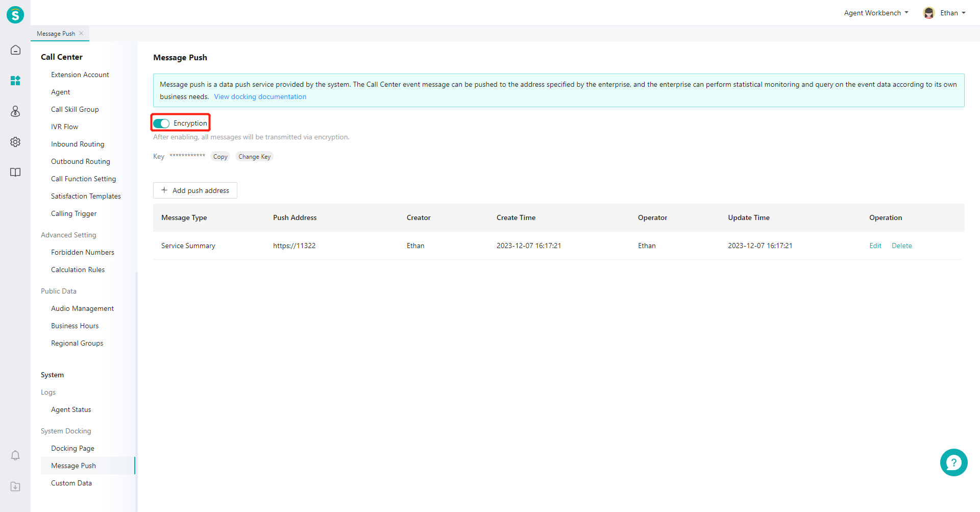
Task: Copy the encryption key
Action: coord(220,157)
